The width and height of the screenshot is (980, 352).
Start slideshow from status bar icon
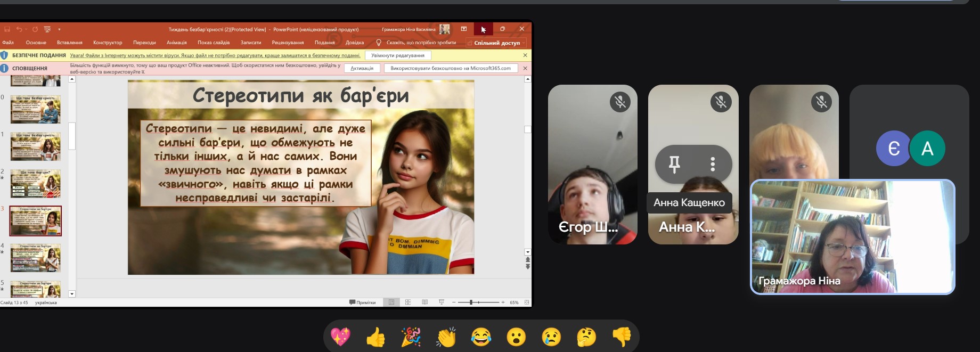coord(442,302)
